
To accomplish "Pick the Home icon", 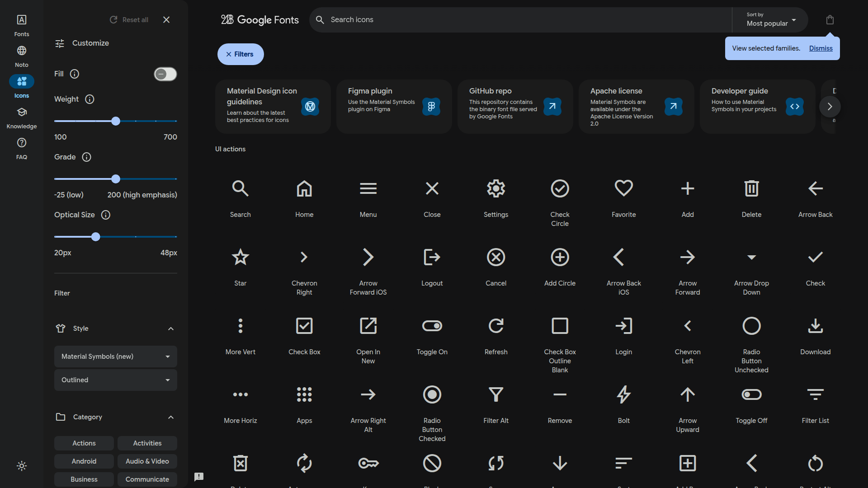I will (304, 188).
